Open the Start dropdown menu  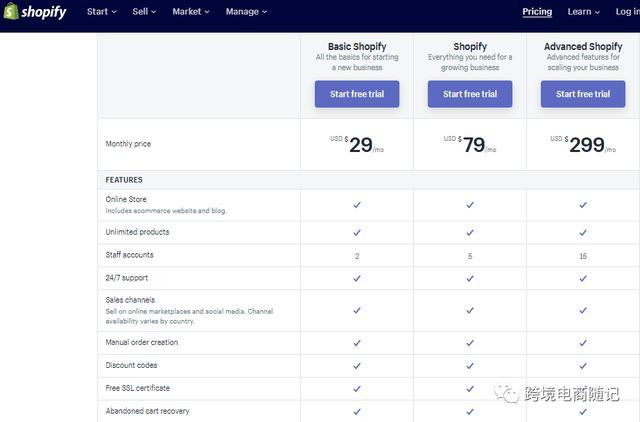(102, 11)
